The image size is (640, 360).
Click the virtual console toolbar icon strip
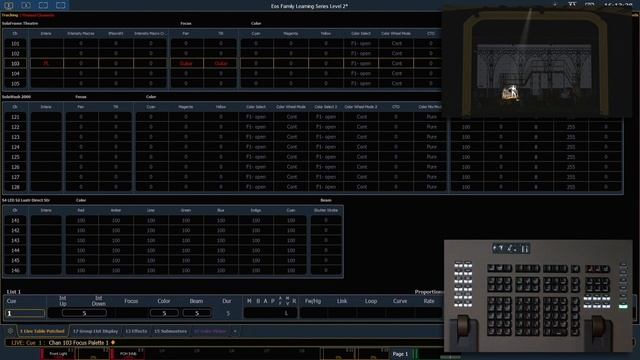(511, 248)
